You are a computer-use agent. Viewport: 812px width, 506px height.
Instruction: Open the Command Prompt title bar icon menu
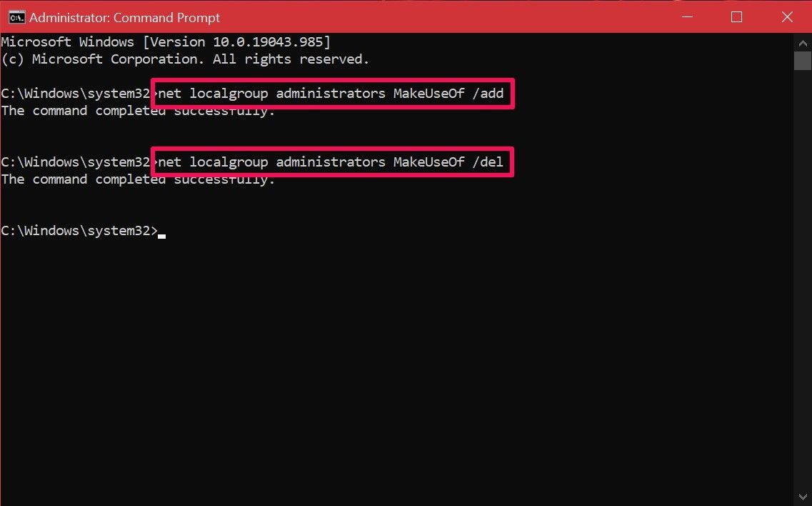[x=16, y=17]
